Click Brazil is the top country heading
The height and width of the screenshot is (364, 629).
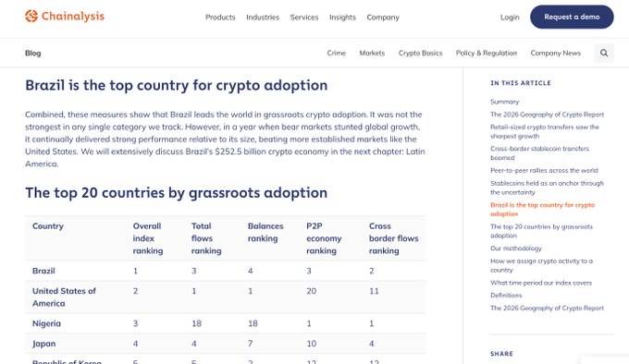click(176, 85)
